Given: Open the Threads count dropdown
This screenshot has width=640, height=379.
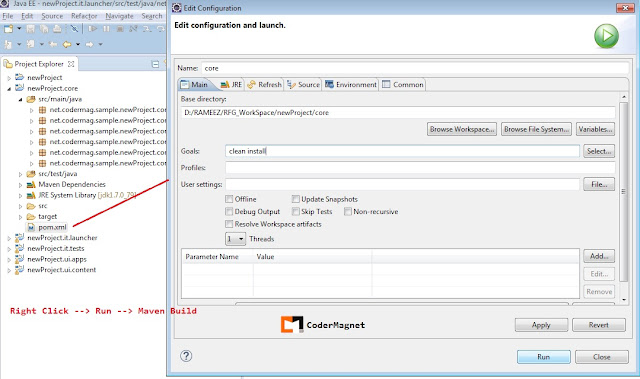Looking at the screenshot, I should point(236,239).
